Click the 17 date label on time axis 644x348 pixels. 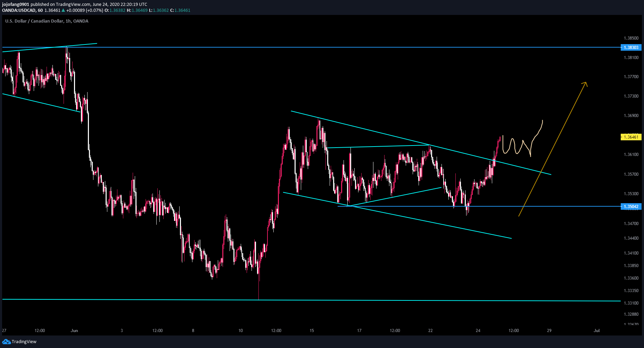[x=359, y=331]
